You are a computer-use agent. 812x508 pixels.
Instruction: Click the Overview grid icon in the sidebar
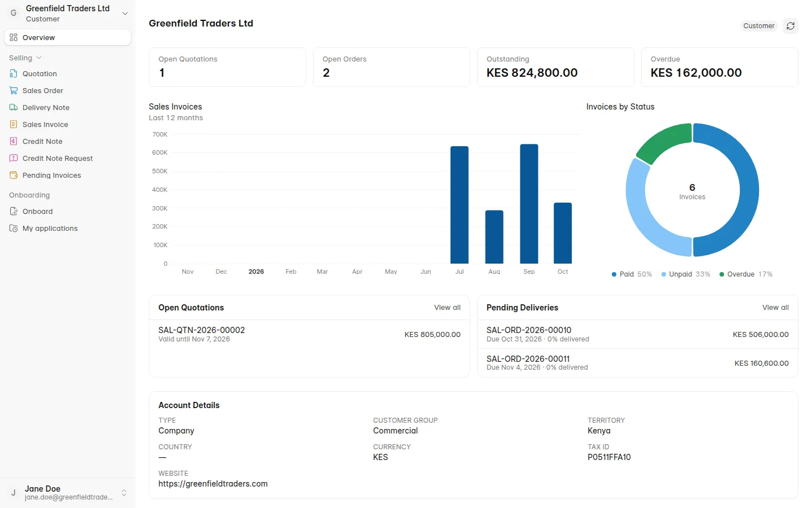click(14, 37)
